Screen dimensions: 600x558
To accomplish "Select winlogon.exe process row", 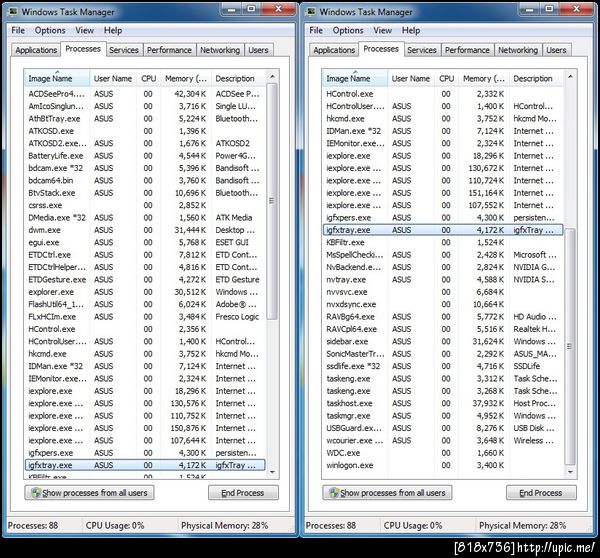I will pyautogui.click(x=443, y=465).
